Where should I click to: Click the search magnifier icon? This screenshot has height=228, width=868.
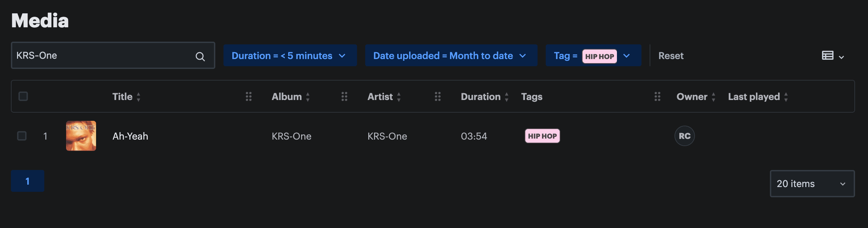200,56
